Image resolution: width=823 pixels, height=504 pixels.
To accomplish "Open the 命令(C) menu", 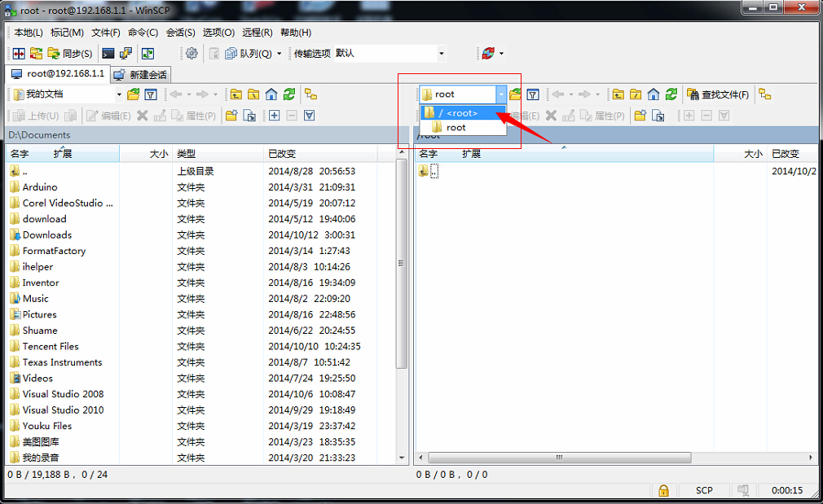I will tap(143, 33).
